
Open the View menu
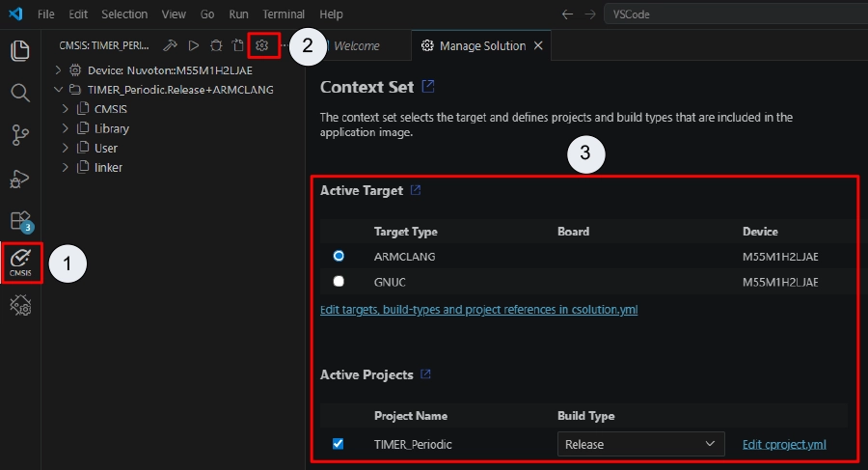click(x=174, y=14)
